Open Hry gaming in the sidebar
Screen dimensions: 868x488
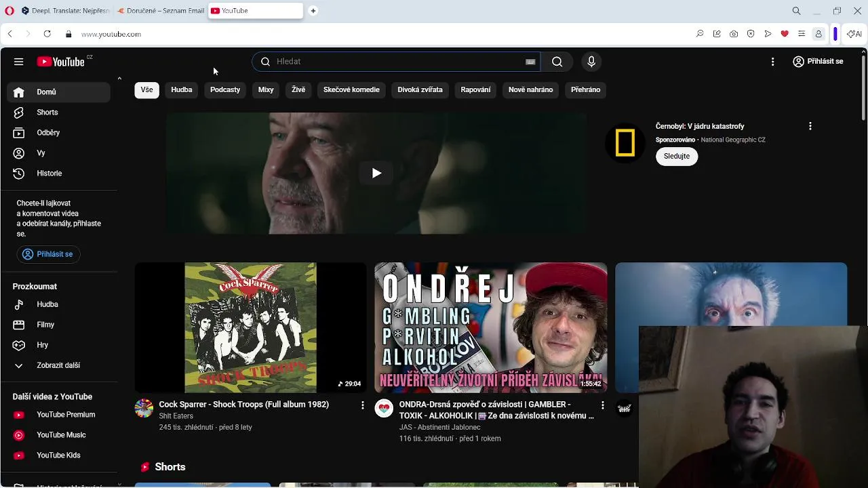pos(59,345)
